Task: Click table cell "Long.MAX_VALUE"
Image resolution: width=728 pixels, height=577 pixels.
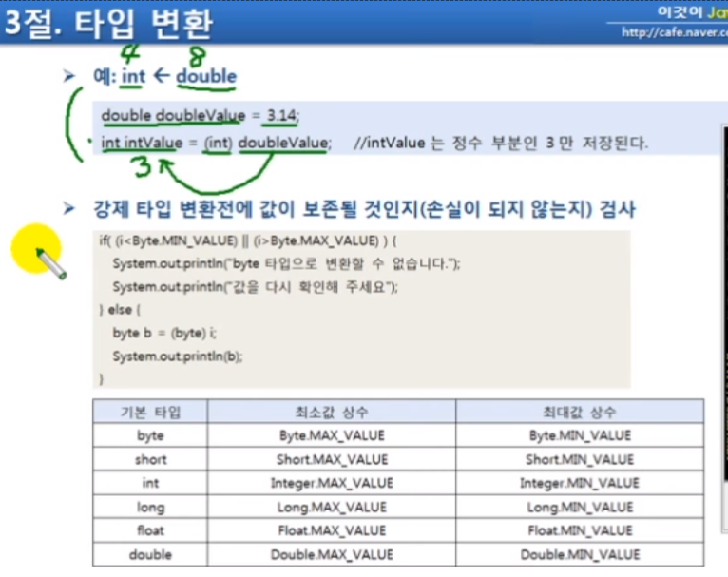Action: pos(332,507)
